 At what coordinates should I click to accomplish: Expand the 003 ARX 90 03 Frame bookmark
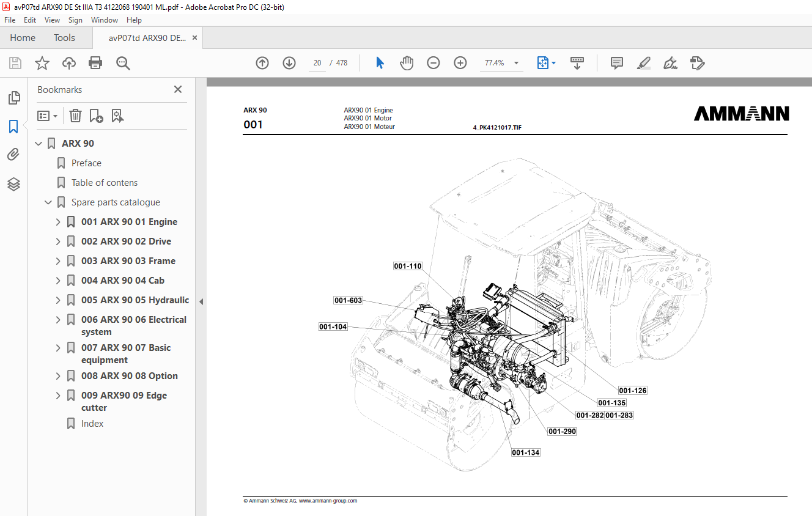pos(58,261)
